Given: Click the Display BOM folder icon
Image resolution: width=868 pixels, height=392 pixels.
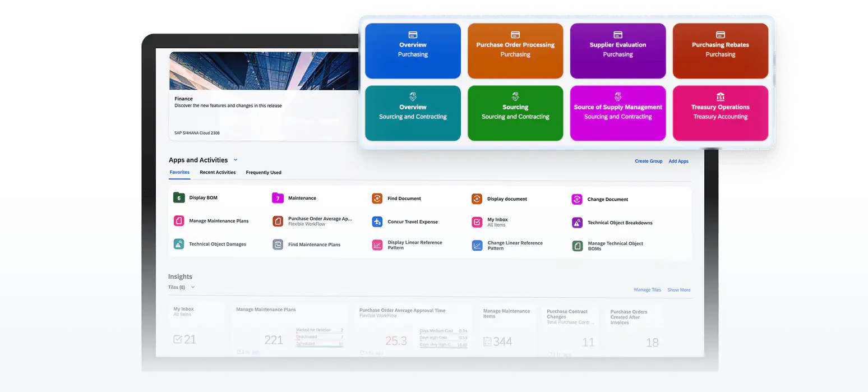Looking at the screenshot, I should click(x=179, y=197).
